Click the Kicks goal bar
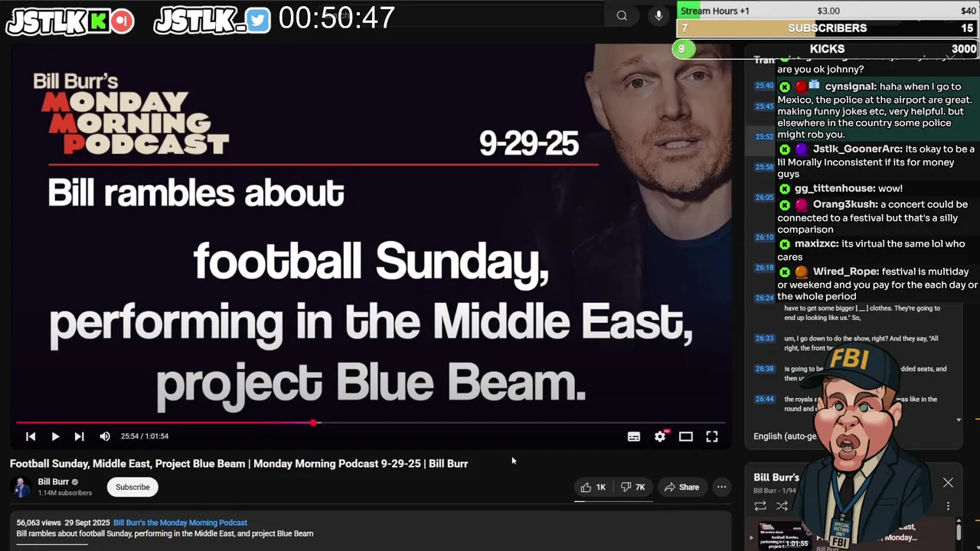Screen dimensions: 980x551 828,49
